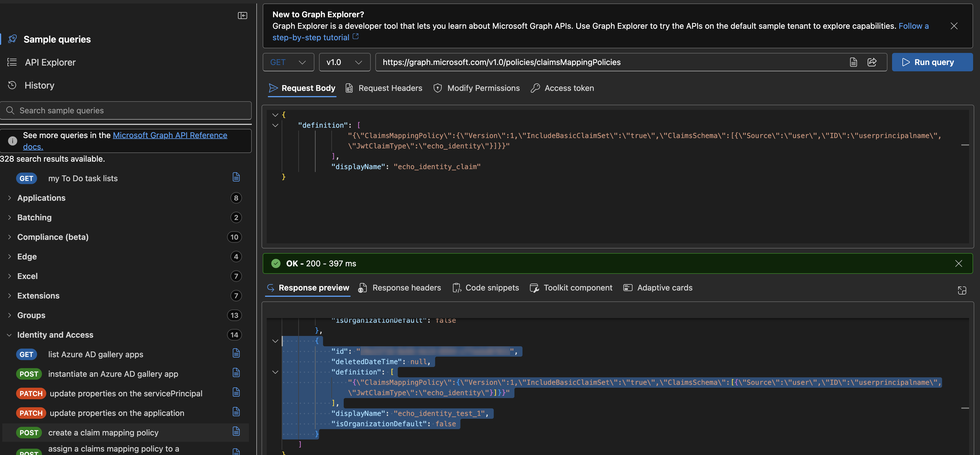Expand the Batching category

tap(9, 217)
